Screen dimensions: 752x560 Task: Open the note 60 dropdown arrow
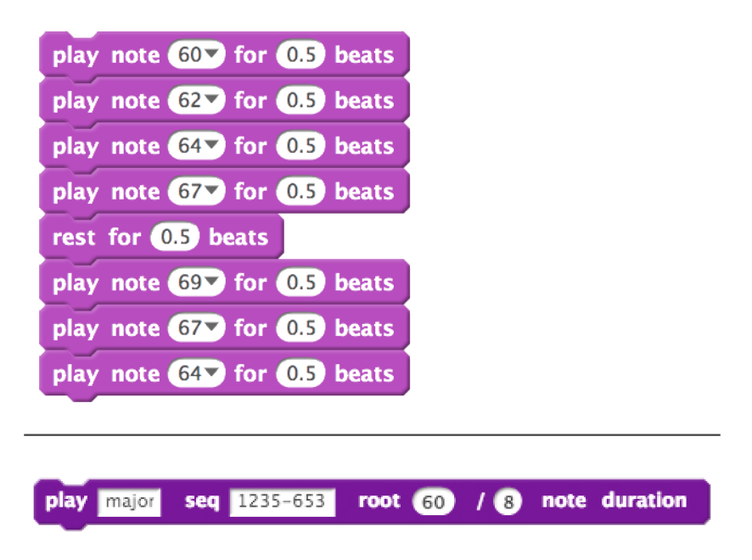(212, 55)
